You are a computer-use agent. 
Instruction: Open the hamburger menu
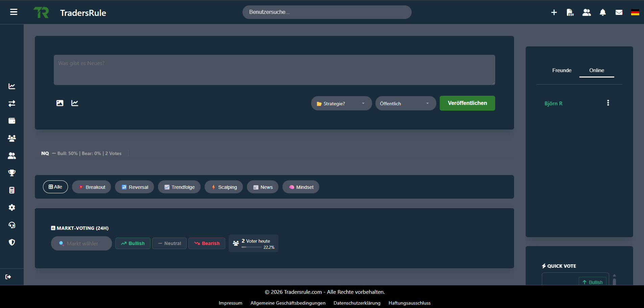(x=14, y=12)
